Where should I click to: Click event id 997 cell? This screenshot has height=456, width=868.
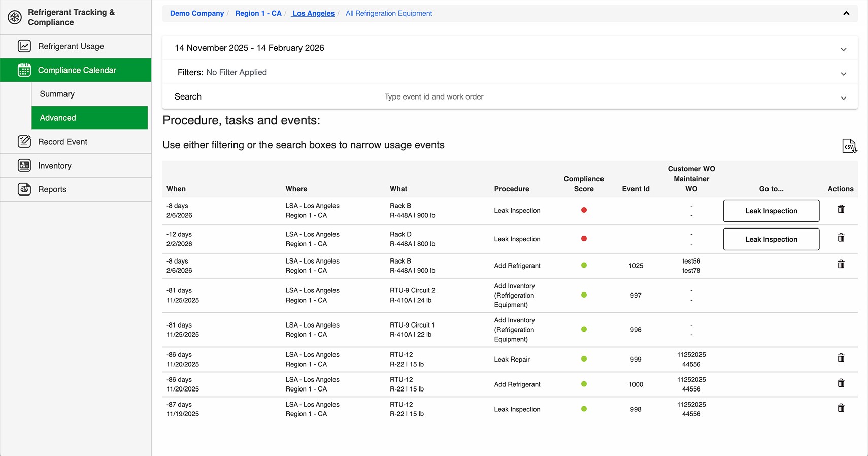pos(636,295)
